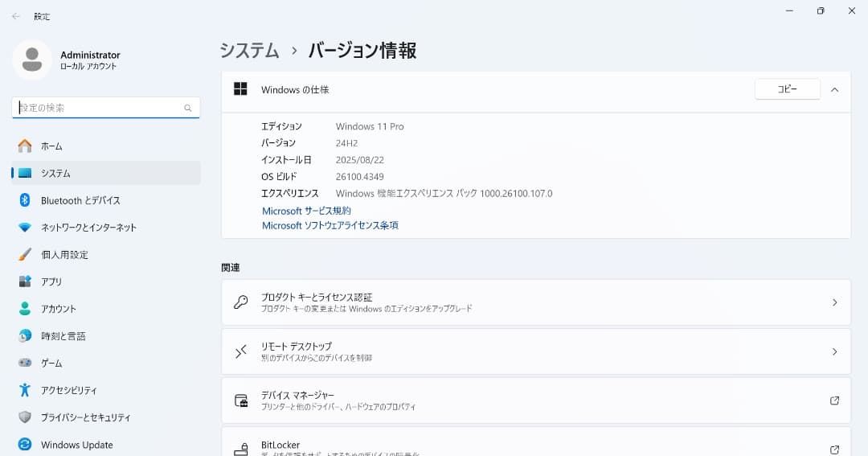868x456 pixels.
Task: Click the Windows logo in specifications card
Action: tap(240, 89)
